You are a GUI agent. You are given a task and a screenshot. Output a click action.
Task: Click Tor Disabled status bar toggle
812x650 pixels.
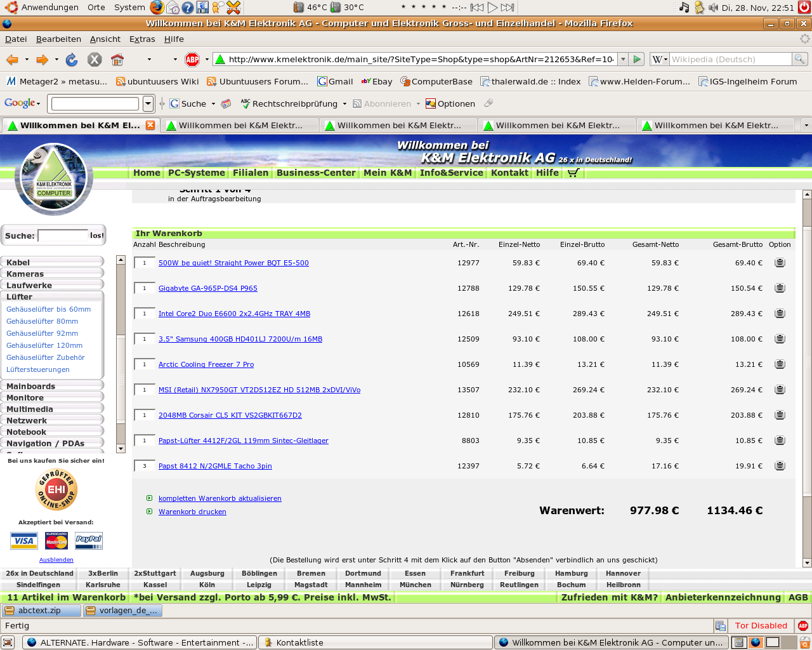(761, 626)
